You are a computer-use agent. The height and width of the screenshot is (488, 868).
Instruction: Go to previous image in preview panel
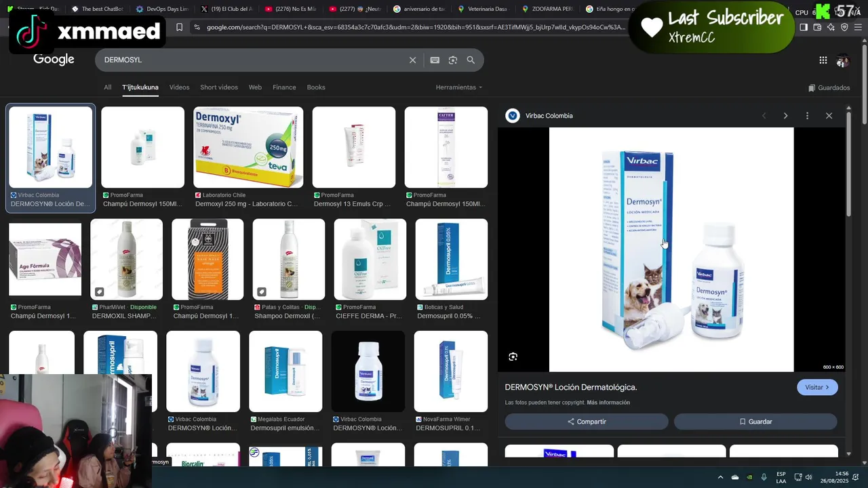click(764, 116)
